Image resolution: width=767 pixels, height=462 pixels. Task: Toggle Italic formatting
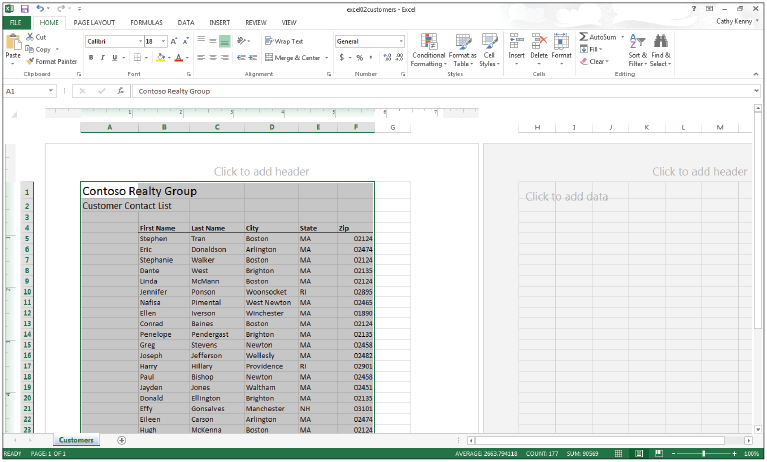[x=102, y=58]
